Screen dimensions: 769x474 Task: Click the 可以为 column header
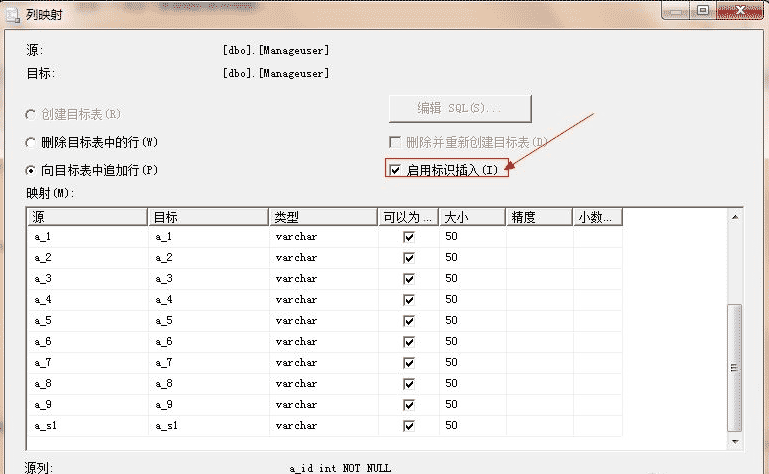pos(409,217)
